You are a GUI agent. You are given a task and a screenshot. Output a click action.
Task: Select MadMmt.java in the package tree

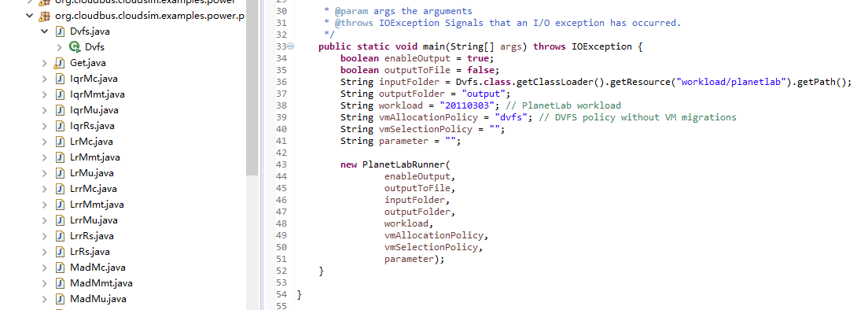tap(101, 283)
